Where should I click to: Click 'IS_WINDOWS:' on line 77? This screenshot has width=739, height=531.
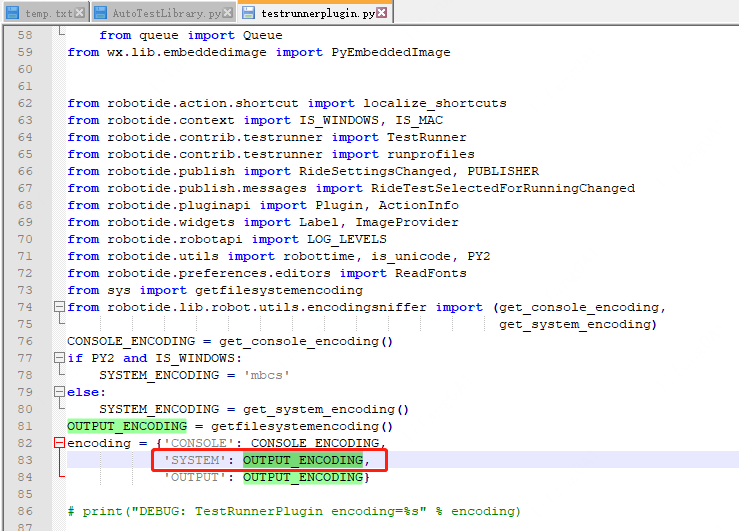click(x=198, y=358)
